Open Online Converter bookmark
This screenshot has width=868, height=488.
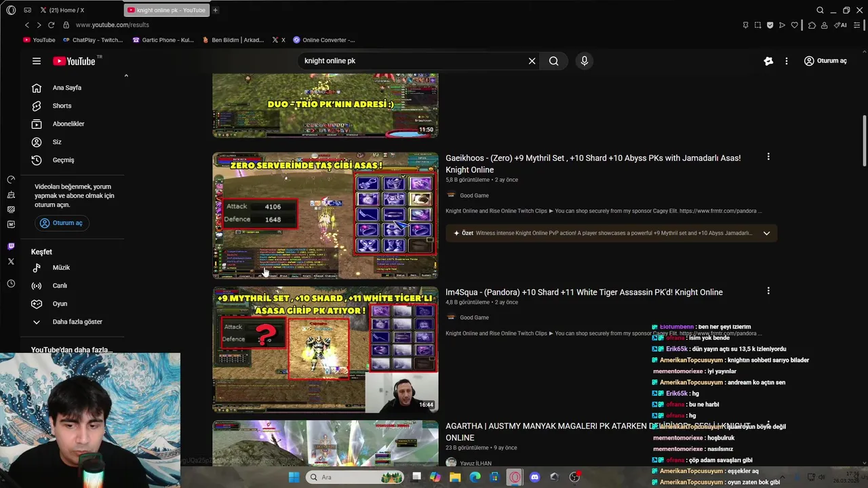(324, 40)
